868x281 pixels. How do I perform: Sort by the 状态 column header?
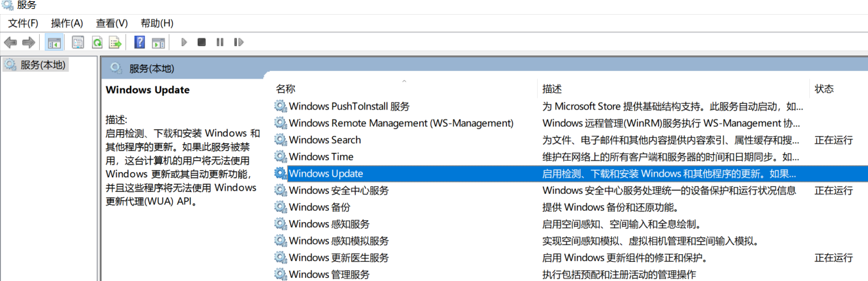click(x=824, y=89)
